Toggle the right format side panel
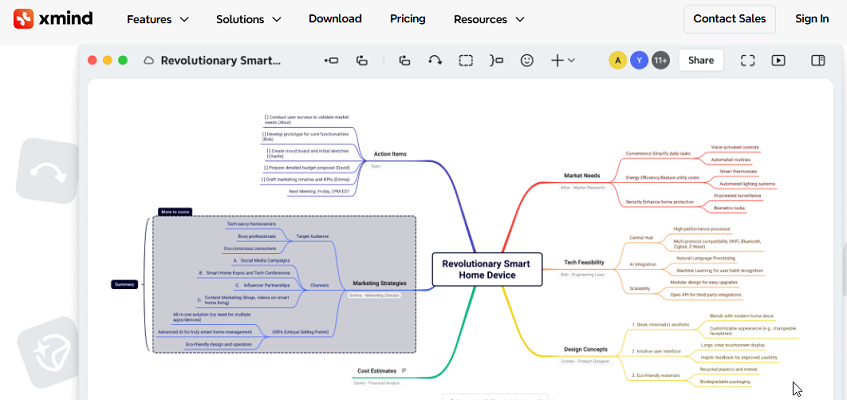Screen dimensions: 847x400 point(818,61)
